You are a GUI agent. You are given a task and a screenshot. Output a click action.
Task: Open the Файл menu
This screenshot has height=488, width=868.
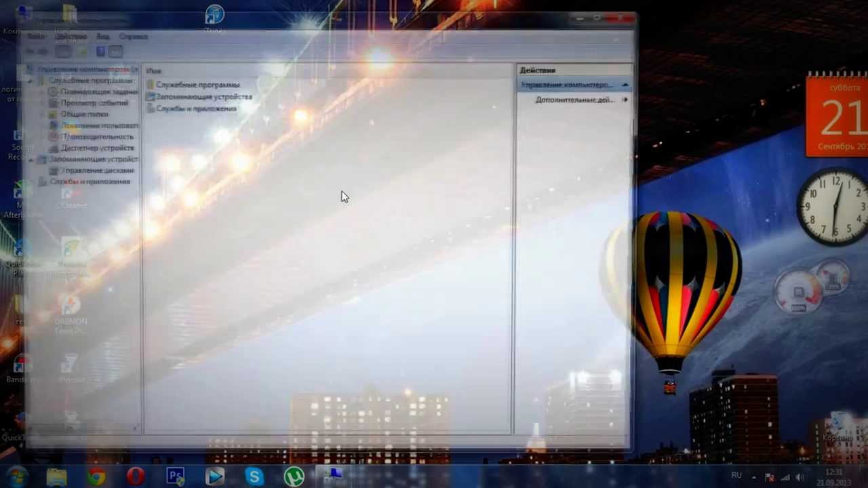[x=36, y=36]
